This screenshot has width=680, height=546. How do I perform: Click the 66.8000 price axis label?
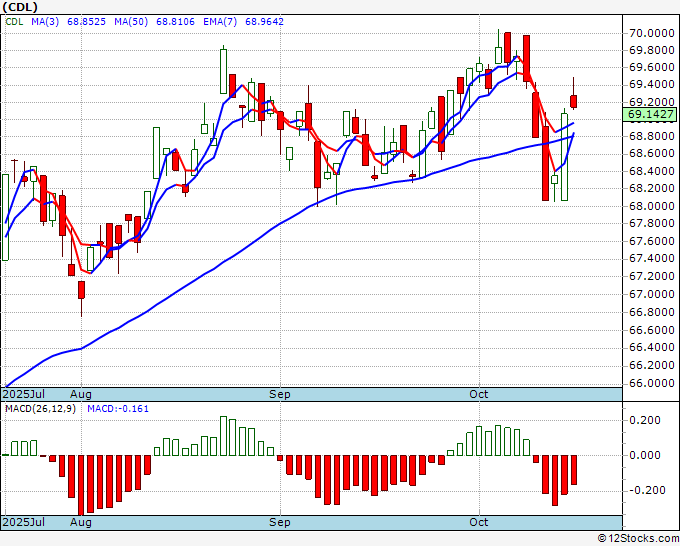coord(652,312)
